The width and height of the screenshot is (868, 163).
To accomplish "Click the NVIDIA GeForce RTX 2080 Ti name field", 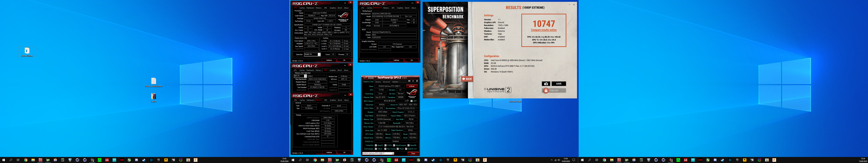I will coord(390,86).
